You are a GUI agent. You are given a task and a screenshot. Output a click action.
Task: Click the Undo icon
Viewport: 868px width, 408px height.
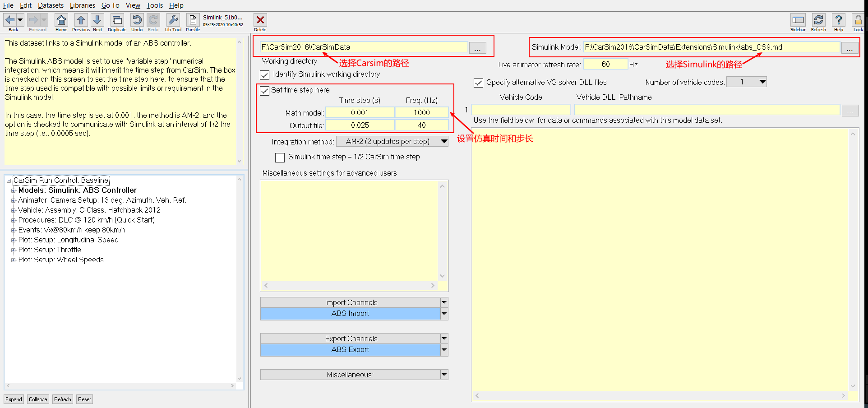137,20
